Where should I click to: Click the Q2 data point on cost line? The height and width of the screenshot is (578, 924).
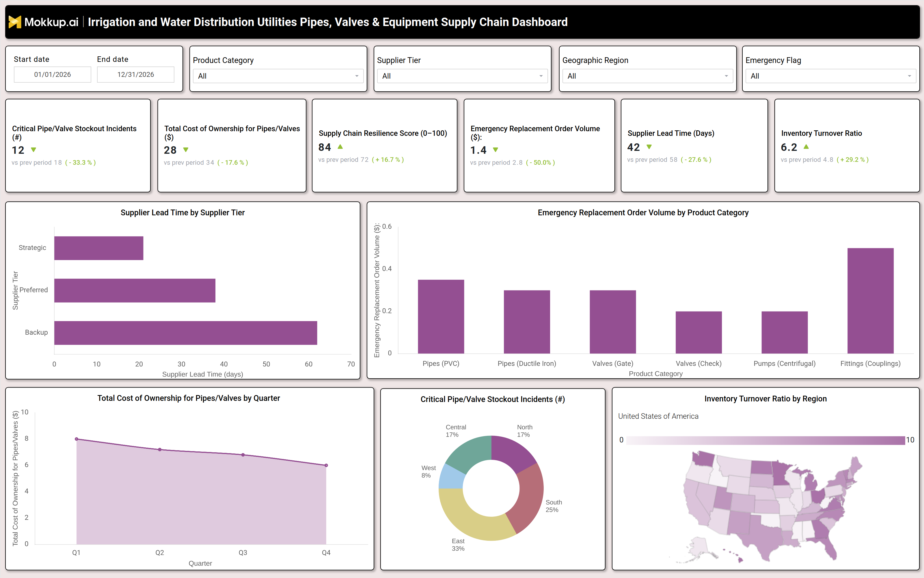pyautogui.click(x=160, y=450)
